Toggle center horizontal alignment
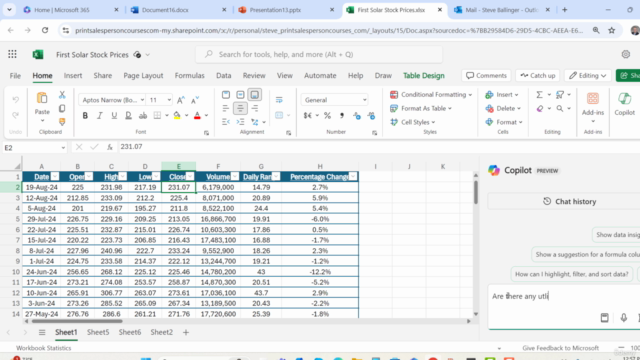640x360 pixels. tap(240, 108)
